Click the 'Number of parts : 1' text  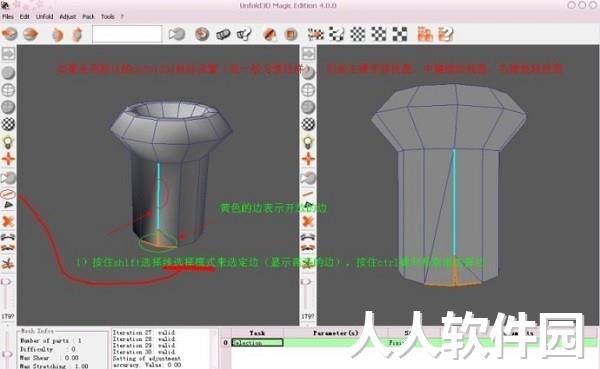[x=51, y=341]
